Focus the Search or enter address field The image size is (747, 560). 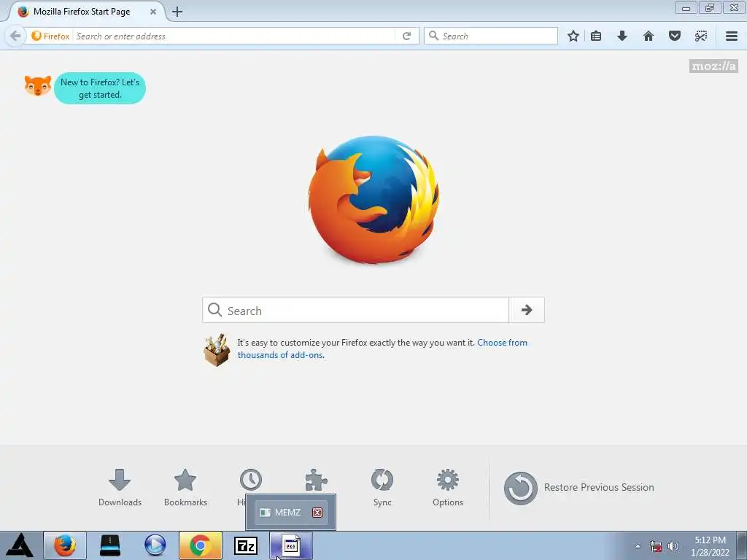click(x=233, y=36)
